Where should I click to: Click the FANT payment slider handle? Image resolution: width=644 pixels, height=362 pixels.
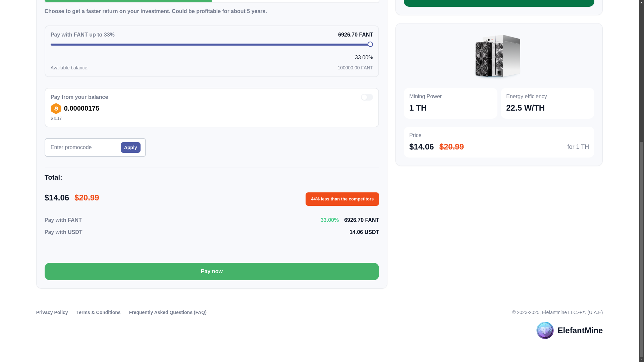(x=370, y=44)
